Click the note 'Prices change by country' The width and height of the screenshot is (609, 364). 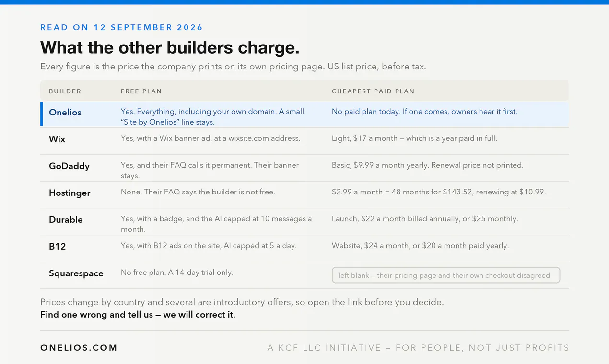pyautogui.click(x=242, y=302)
